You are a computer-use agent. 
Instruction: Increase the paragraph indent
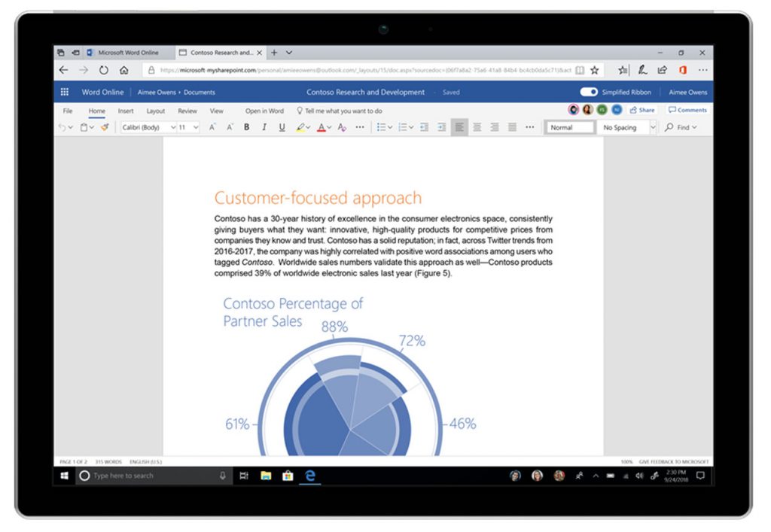point(441,127)
